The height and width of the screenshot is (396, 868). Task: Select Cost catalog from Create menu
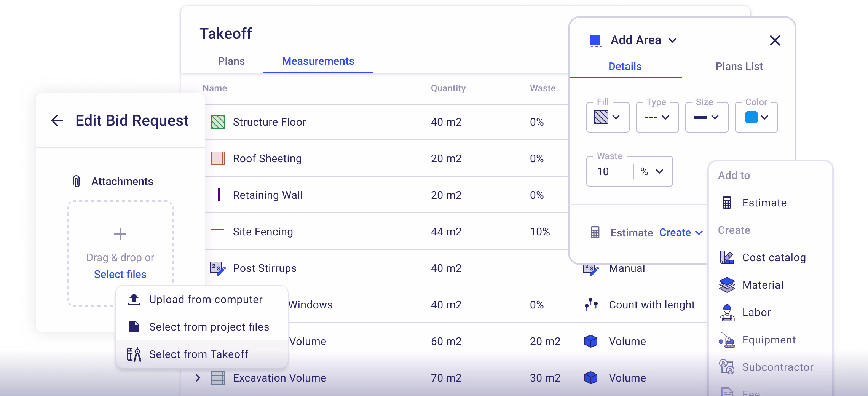click(771, 257)
